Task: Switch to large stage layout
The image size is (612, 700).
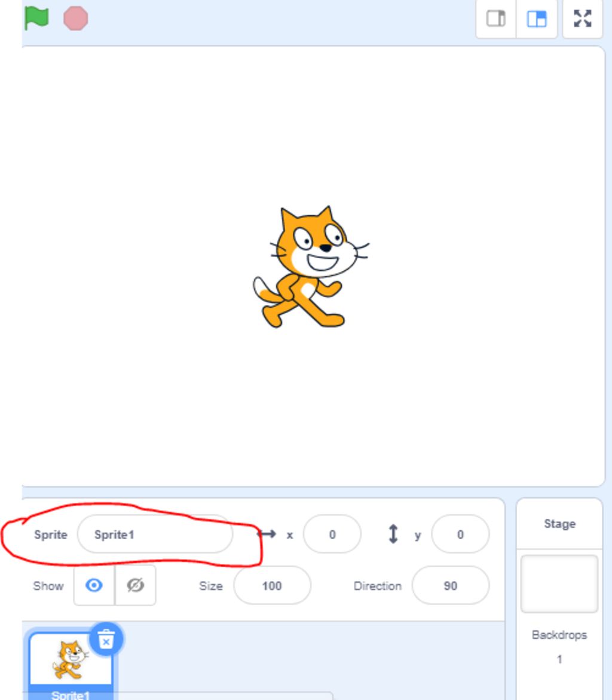Action: pyautogui.click(x=537, y=19)
